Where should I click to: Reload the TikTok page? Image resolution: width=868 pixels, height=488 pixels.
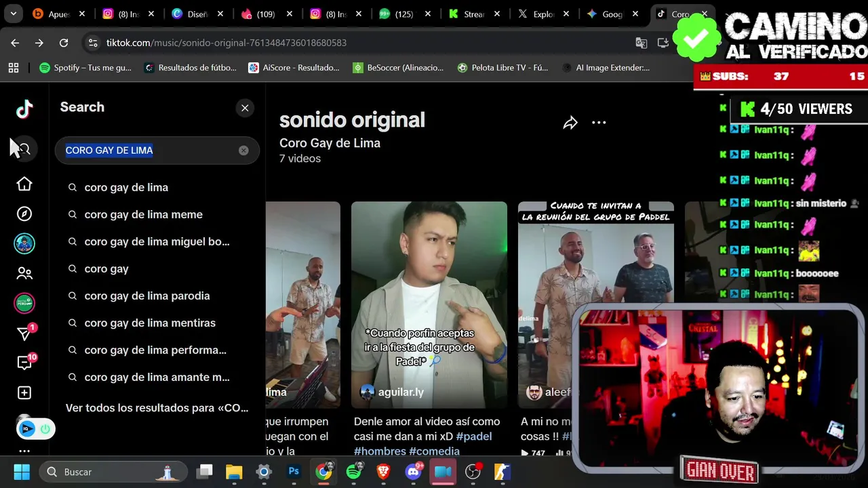[64, 43]
